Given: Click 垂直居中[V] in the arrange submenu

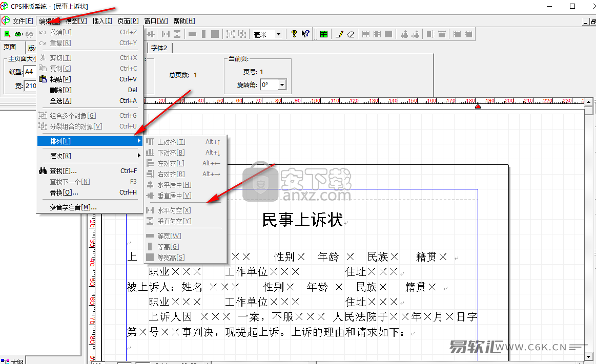Looking at the screenshot, I should click(185, 196).
